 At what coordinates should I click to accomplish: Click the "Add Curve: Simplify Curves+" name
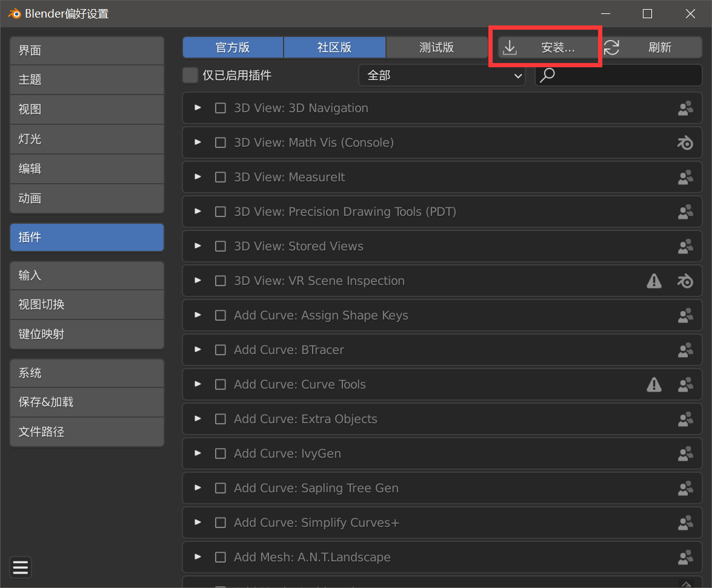pyautogui.click(x=316, y=523)
